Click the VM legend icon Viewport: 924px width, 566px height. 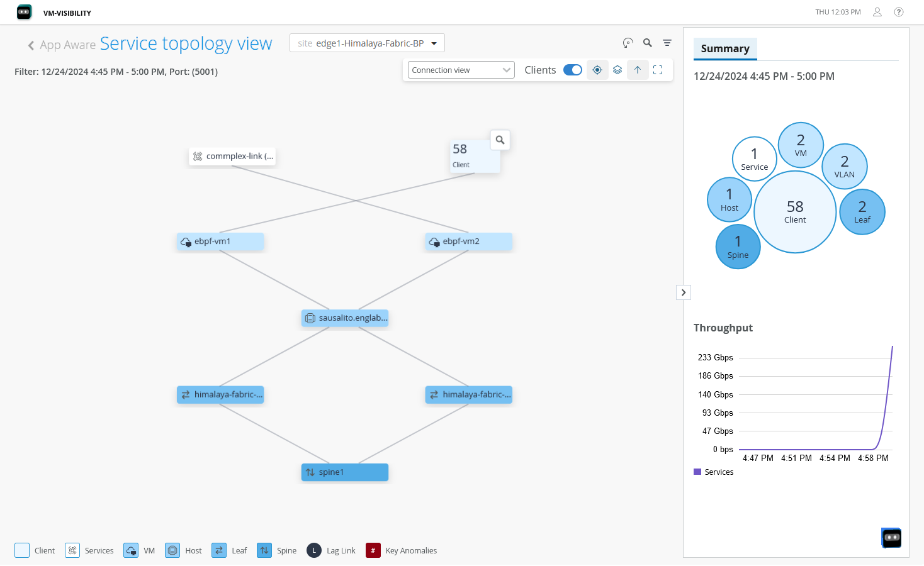click(x=131, y=550)
